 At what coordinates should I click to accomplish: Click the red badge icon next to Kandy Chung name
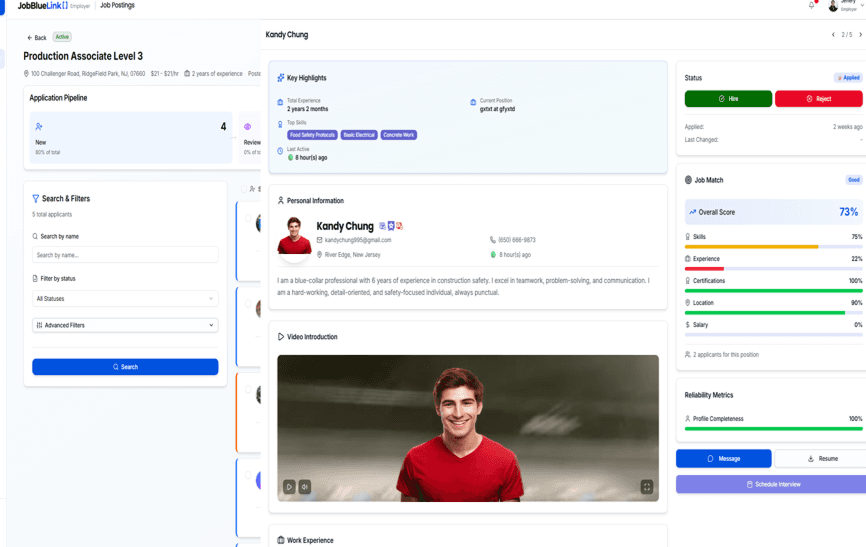[x=399, y=226]
